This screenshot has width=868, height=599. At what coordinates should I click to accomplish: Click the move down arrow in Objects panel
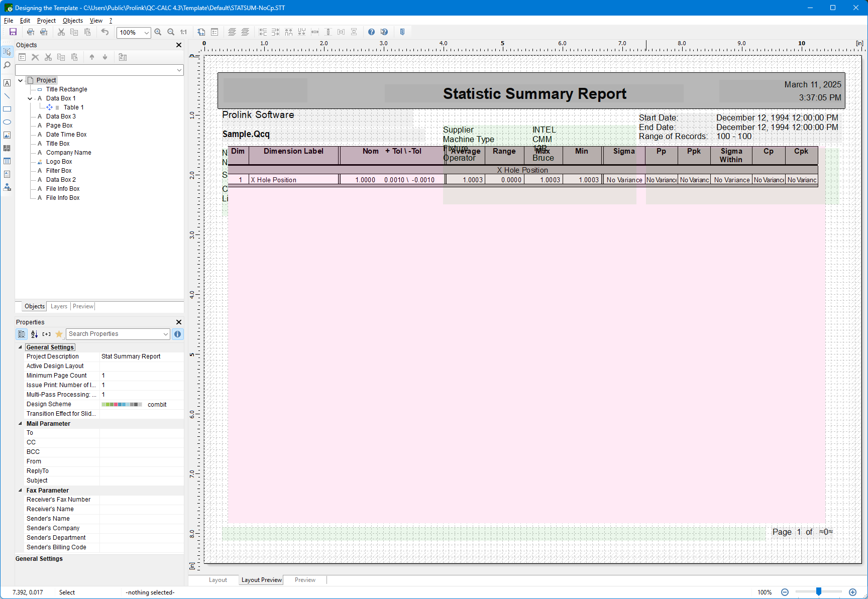105,57
